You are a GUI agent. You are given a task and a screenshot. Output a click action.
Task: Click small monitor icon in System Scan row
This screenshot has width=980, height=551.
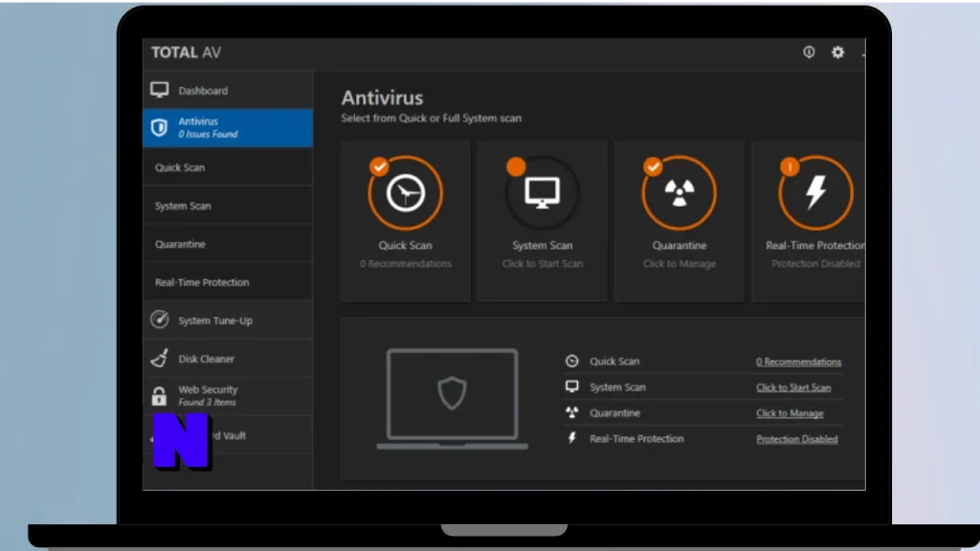coord(572,386)
